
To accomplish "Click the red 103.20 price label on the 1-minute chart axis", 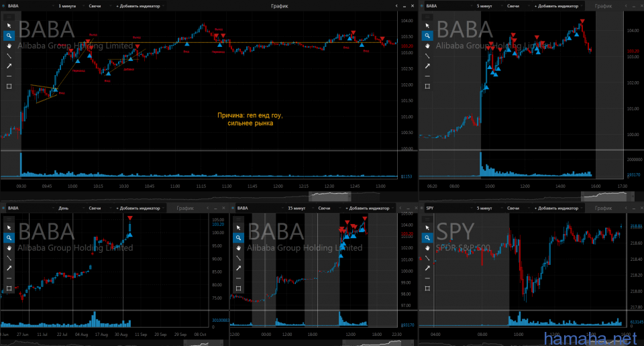I will (407, 46).
